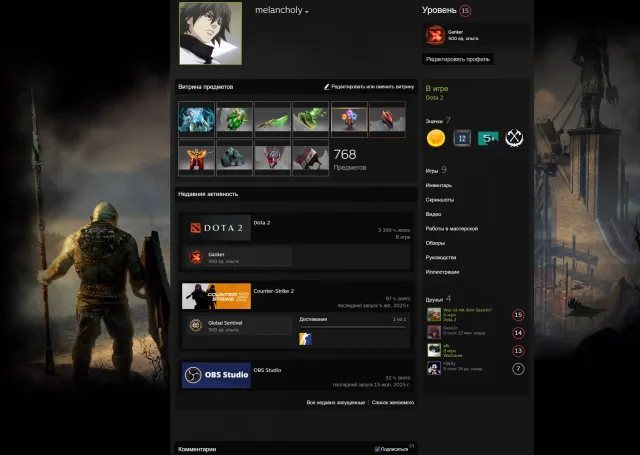Open the Counter-Strike 2 logo banner
The image size is (640, 455).
(x=216, y=296)
